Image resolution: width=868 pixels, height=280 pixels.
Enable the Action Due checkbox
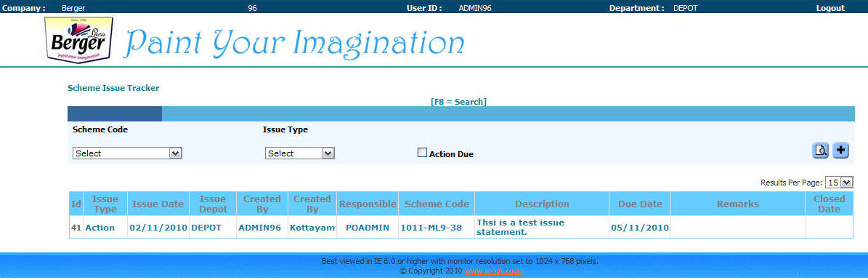[422, 153]
